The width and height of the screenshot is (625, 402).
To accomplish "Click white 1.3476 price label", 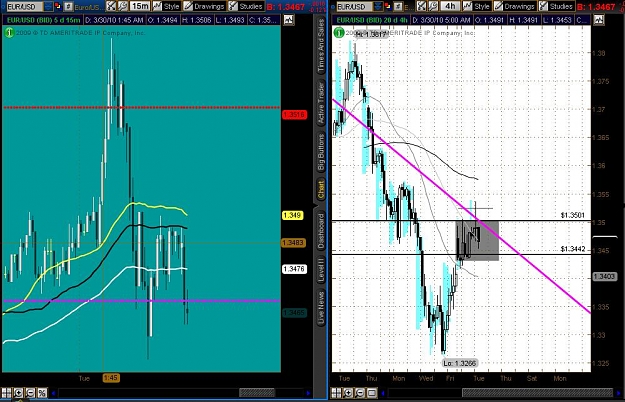I will tap(294, 269).
